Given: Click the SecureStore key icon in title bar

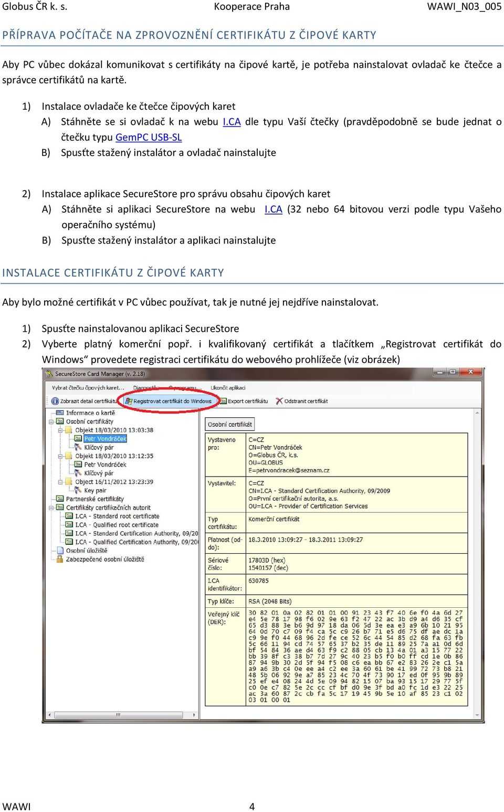Looking at the screenshot, I should (49, 374).
